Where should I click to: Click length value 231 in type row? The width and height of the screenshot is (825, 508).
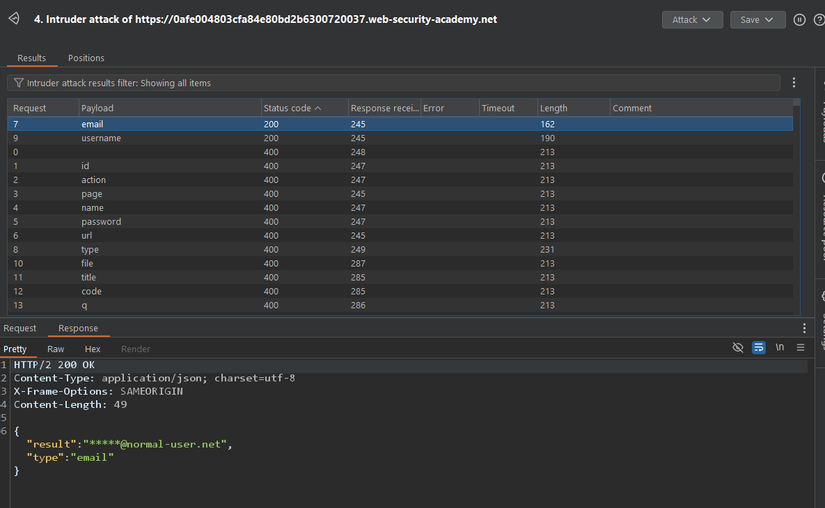tap(547, 249)
